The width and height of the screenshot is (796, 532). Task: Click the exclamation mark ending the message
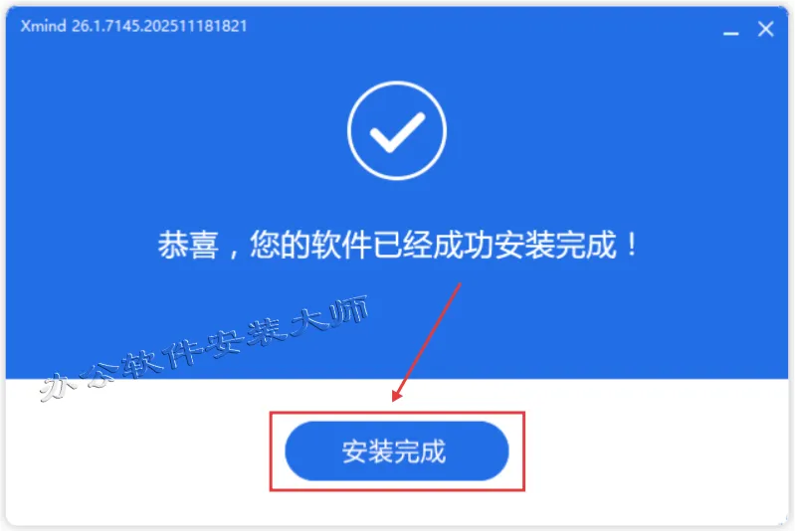coord(631,245)
